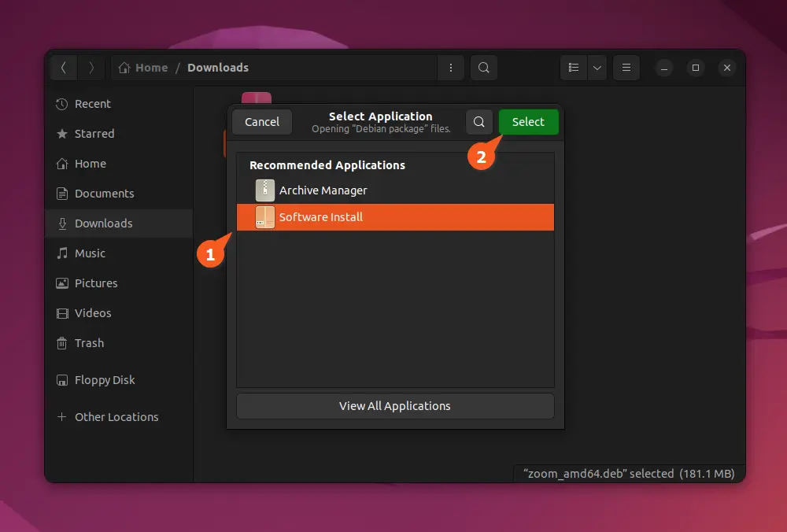
Task: Switch to list view icon in toolbar
Action: pos(574,68)
